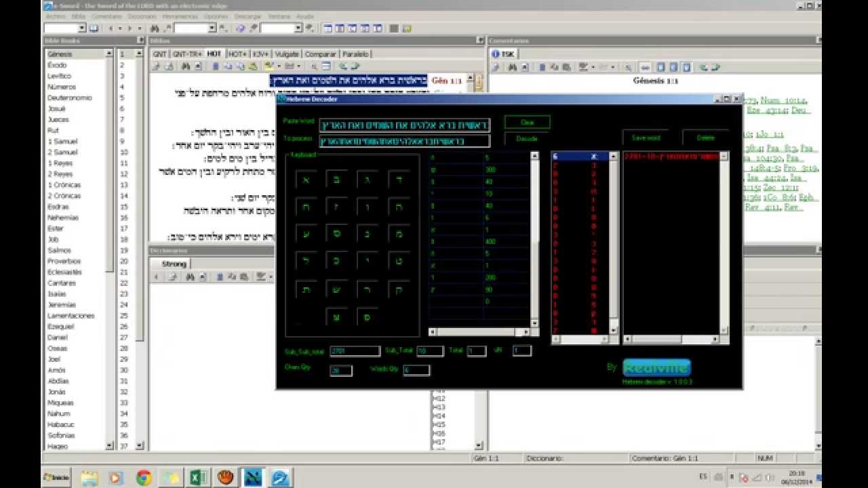Switch to the HOT+ Bible tab

pos(237,54)
